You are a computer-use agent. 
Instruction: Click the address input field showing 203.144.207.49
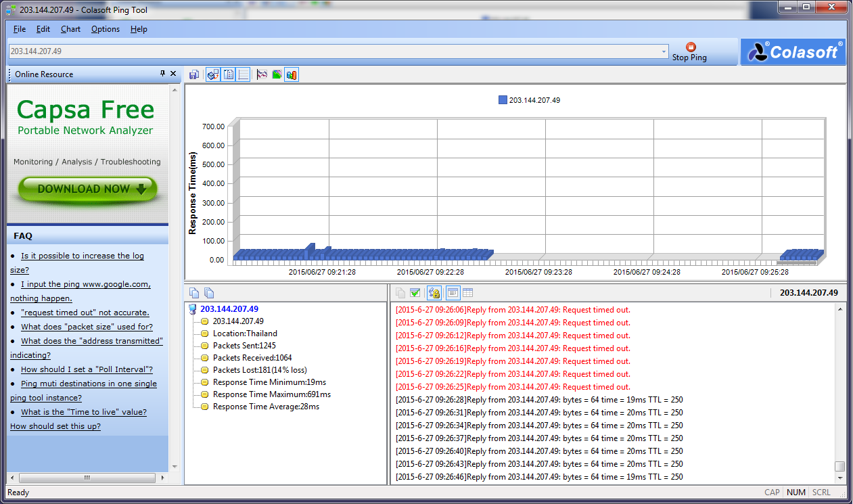pyautogui.click(x=334, y=51)
